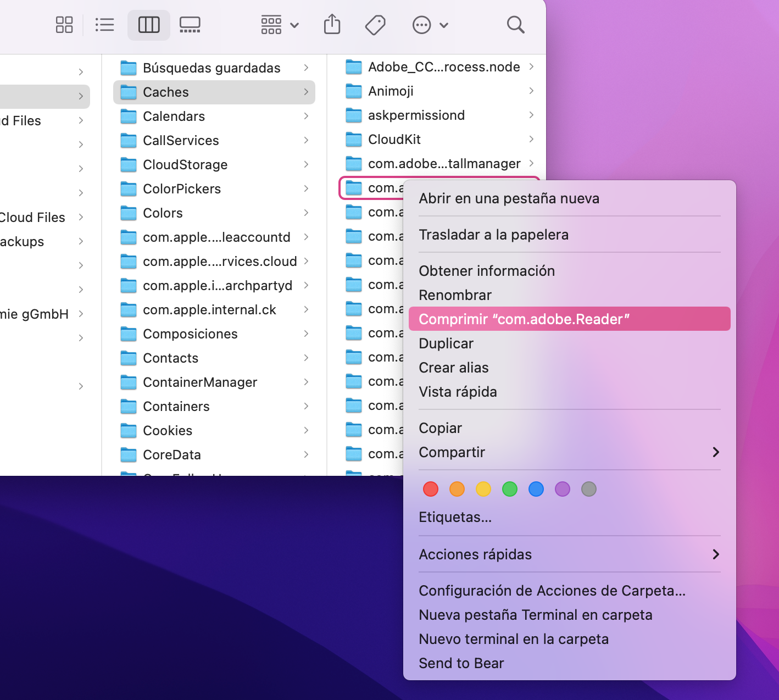Click the Colors folder icon

[129, 213]
